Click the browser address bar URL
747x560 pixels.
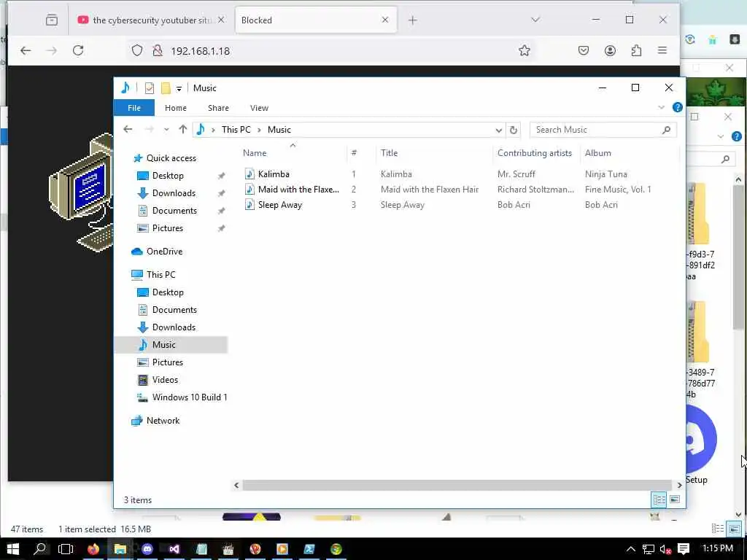pyautogui.click(x=200, y=51)
